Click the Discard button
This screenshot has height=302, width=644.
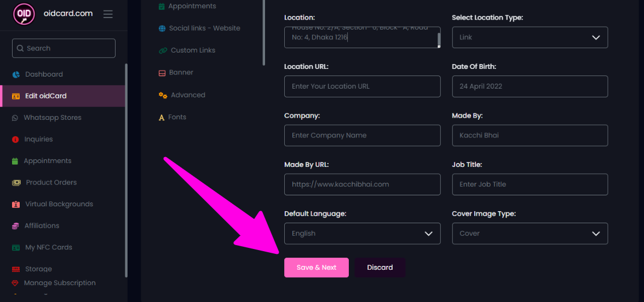(x=380, y=268)
